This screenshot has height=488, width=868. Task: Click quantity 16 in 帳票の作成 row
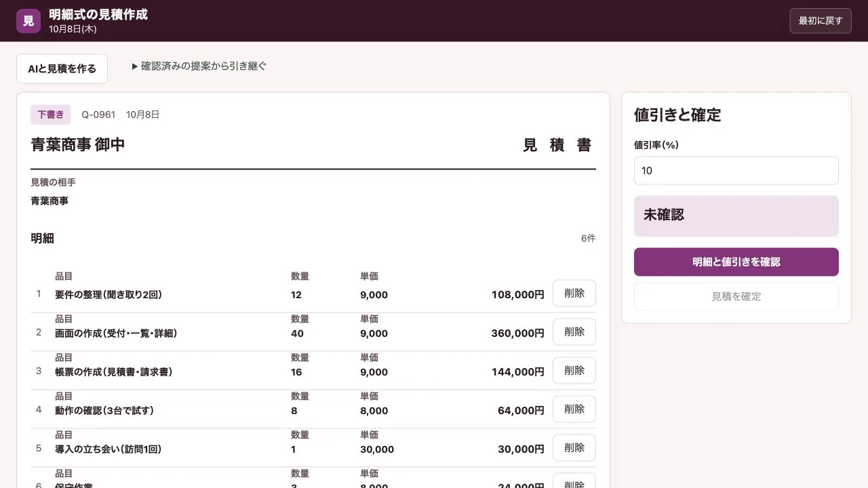296,372
